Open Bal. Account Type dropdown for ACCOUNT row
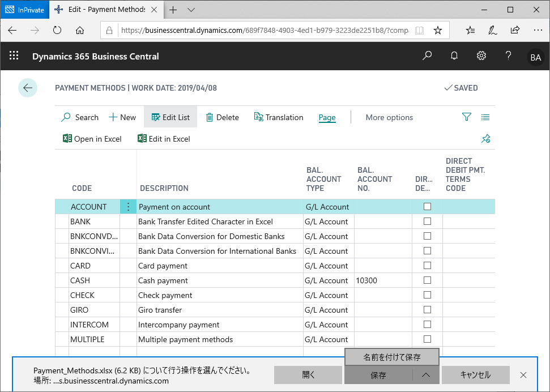This screenshot has width=550, height=392. [329, 207]
